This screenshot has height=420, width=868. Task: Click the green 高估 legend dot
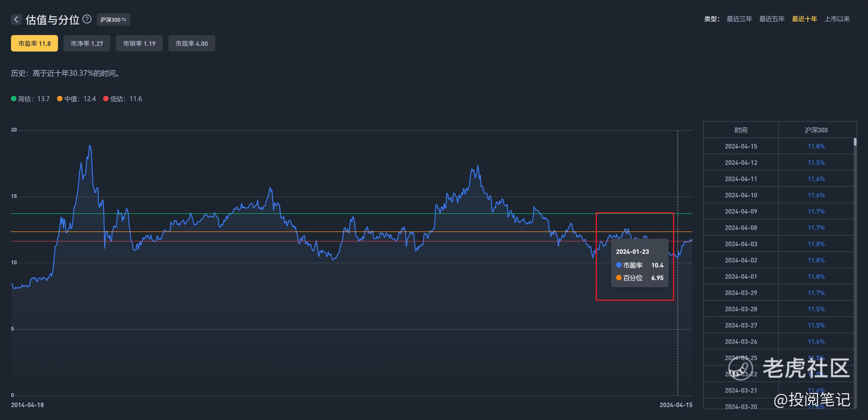pyautogui.click(x=14, y=99)
